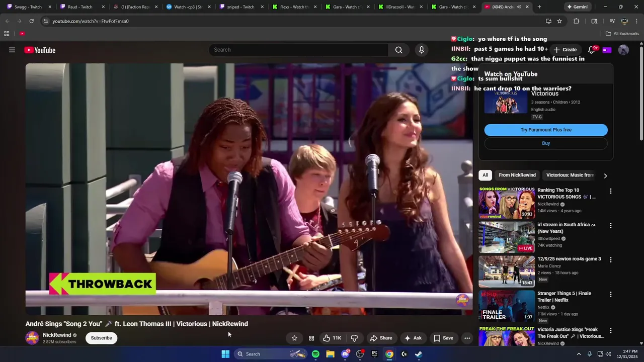Show hidden system tray icons
Screen dimensions: 644x362
(x=579, y=354)
